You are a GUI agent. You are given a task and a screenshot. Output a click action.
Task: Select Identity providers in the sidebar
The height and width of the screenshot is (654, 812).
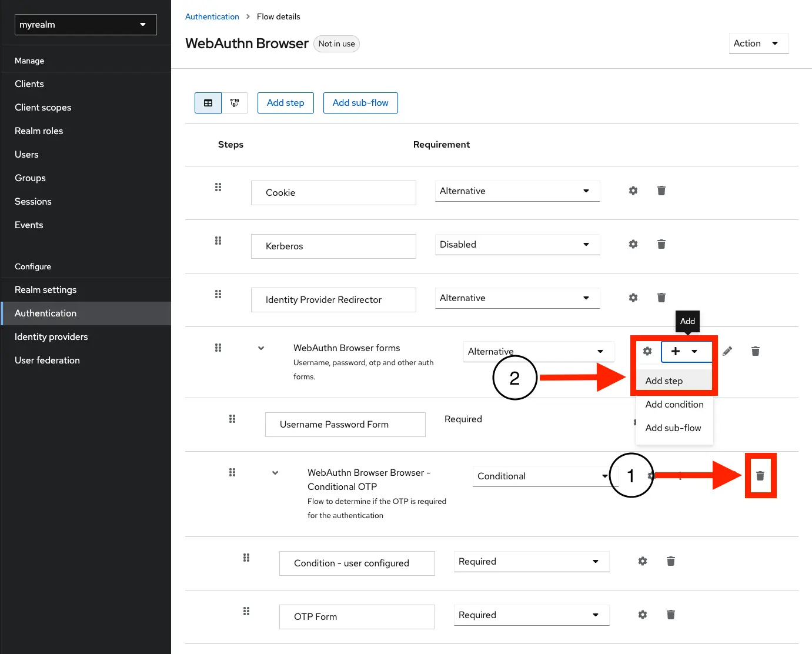(x=51, y=336)
